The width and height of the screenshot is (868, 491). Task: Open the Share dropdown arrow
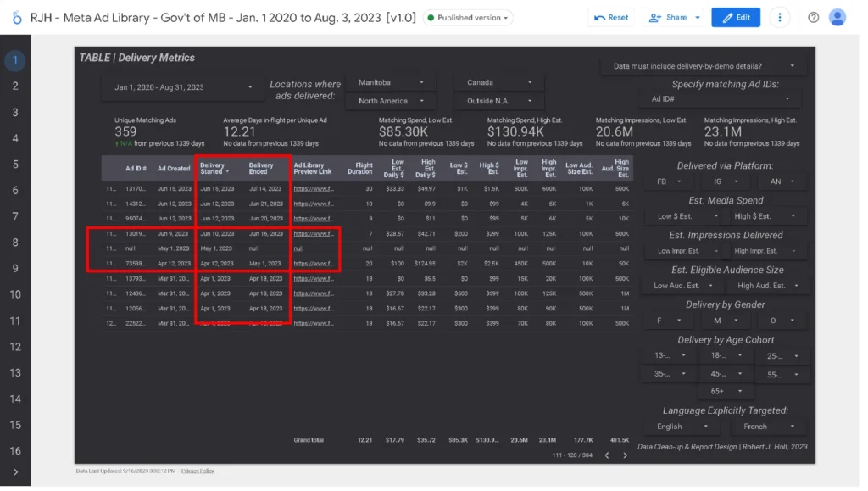(x=698, y=17)
